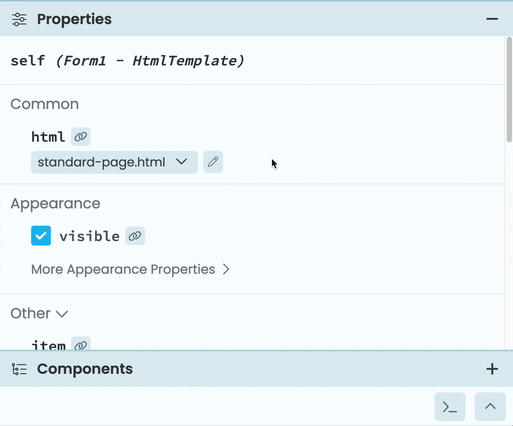Image resolution: width=513 pixels, height=426 pixels.
Task: Click the Properties panel vertical scrollbar
Action: [509, 90]
